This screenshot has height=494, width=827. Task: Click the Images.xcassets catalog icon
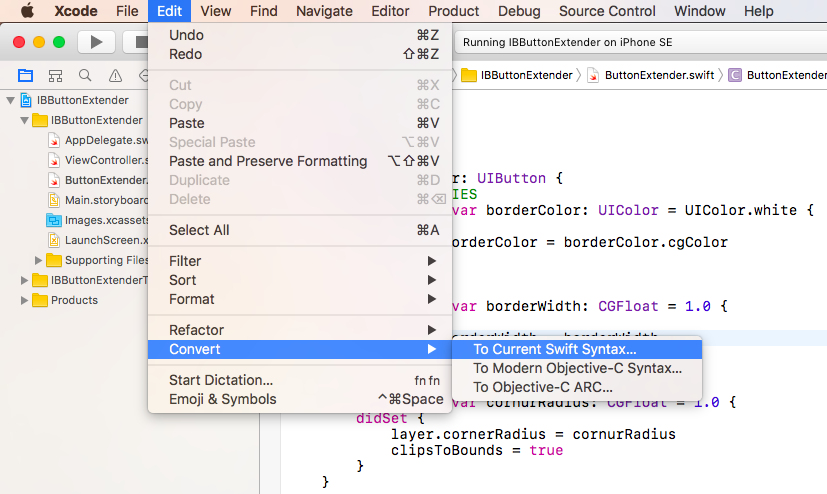(54, 220)
